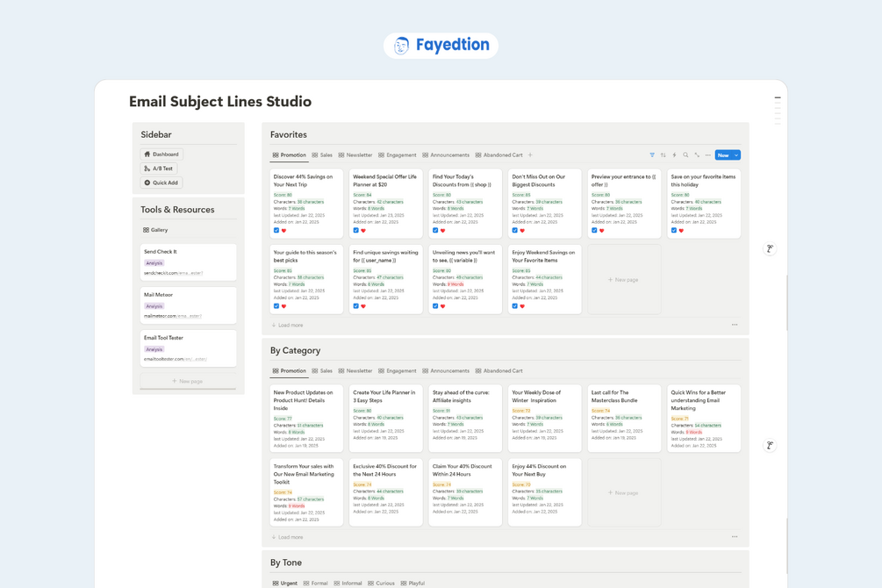Click the floating round icon beside Favorites section
The image size is (882, 588).
770,248
